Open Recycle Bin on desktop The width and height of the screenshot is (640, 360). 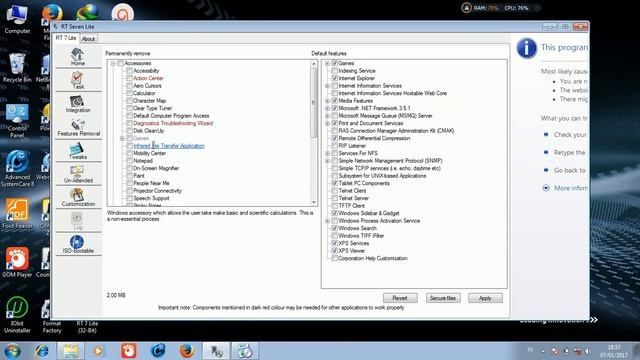[x=17, y=68]
